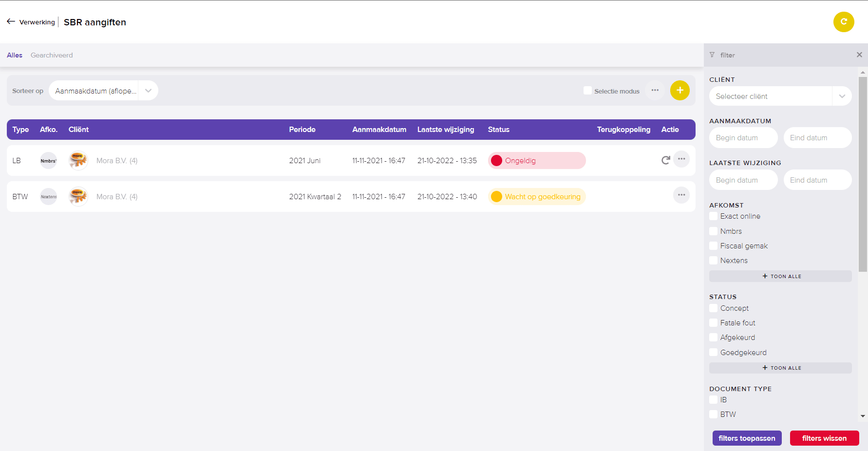Switch to the Gearchiveerd tab
This screenshot has width=868, height=451.
click(52, 55)
